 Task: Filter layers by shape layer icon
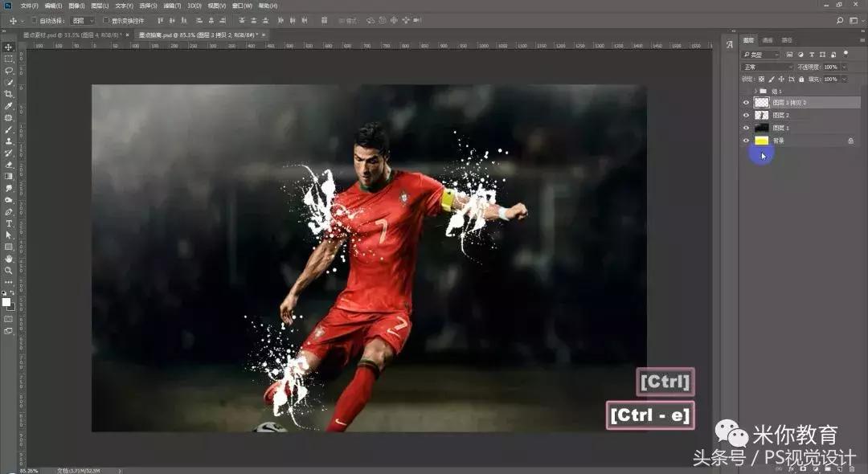coord(822,54)
